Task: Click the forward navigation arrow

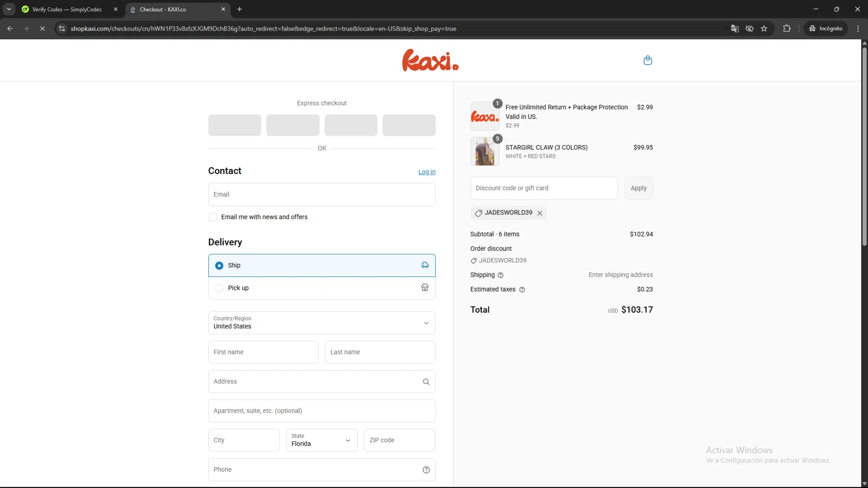Action: [26, 28]
